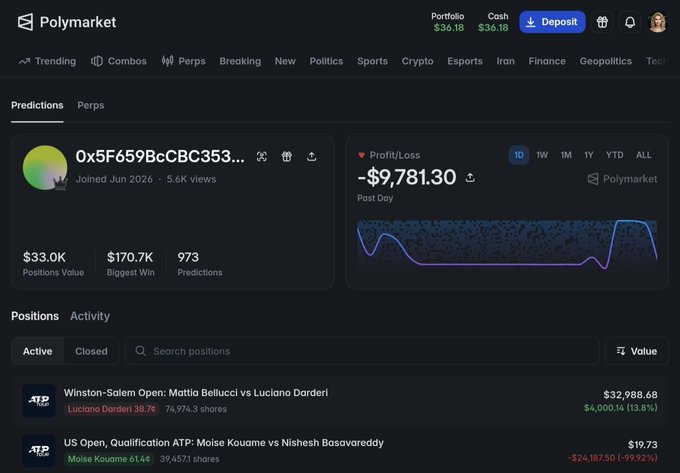Click the $19.73 position value
Image resolution: width=680 pixels, height=473 pixels.
coord(643,444)
